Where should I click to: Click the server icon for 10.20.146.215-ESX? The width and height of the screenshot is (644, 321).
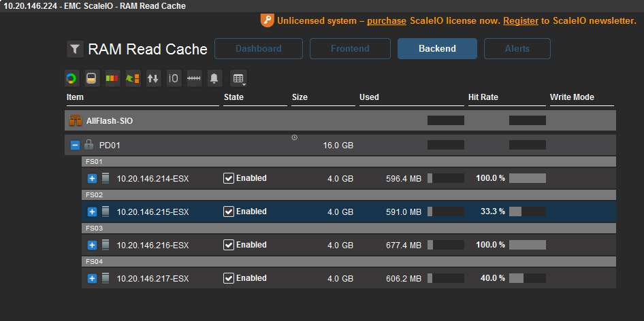pos(106,212)
